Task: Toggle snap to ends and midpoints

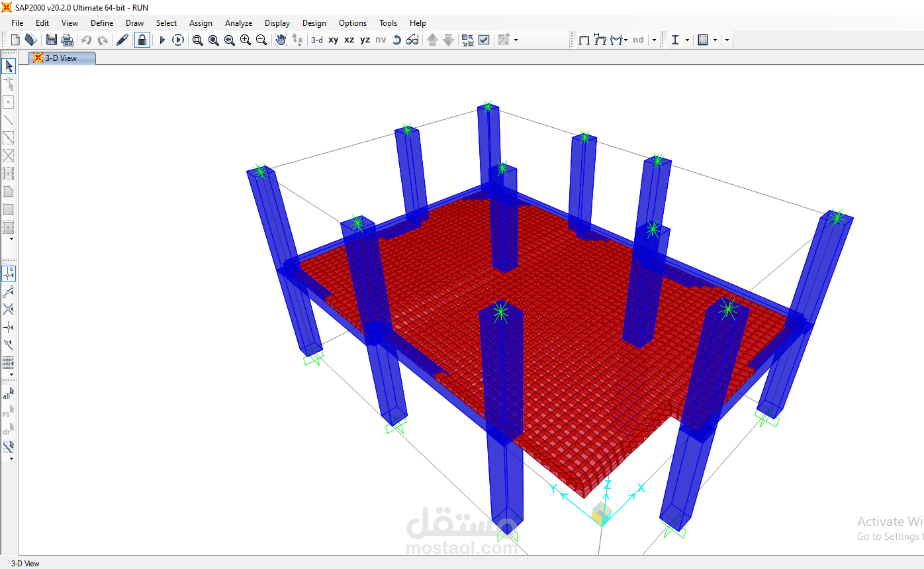Action: [9, 291]
